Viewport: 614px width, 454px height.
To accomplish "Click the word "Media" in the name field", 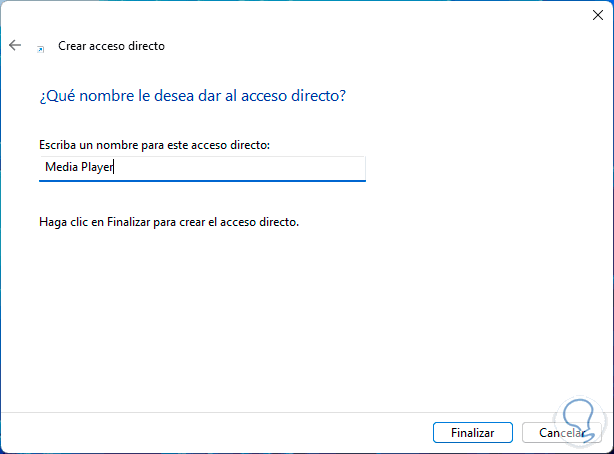I will tap(63, 168).
